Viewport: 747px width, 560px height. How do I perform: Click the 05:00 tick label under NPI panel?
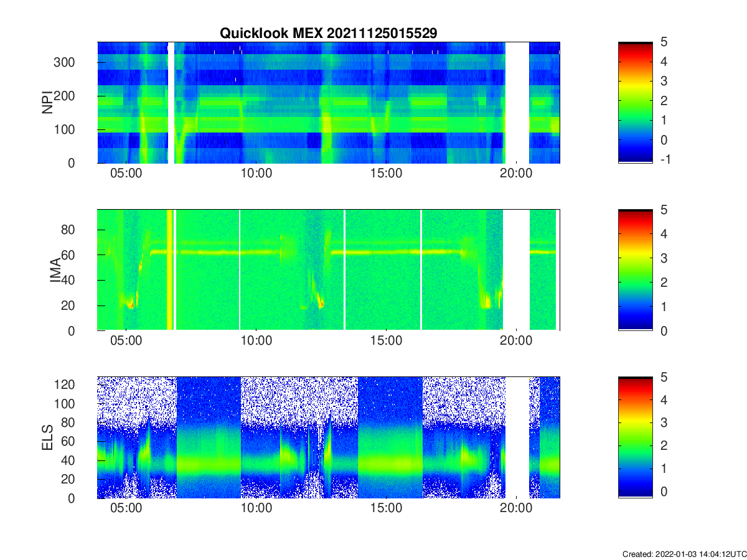coord(126,174)
